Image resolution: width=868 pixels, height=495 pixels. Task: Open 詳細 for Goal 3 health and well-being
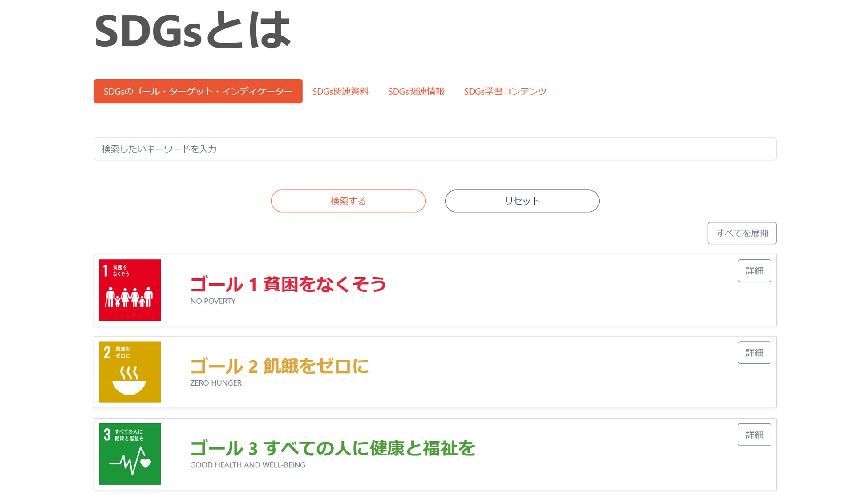[754, 434]
